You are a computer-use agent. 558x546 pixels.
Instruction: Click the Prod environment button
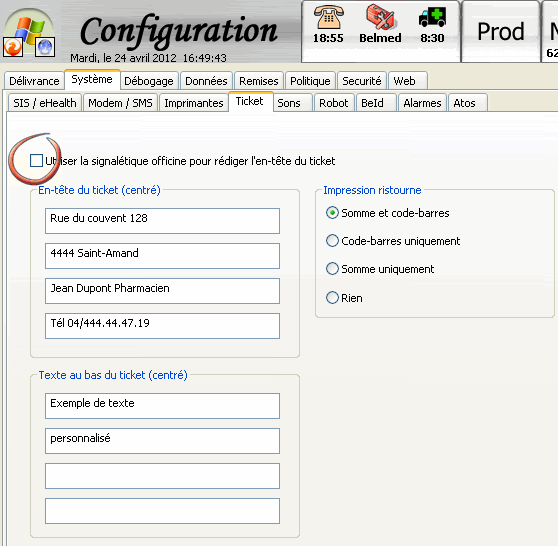[x=500, y=32]
